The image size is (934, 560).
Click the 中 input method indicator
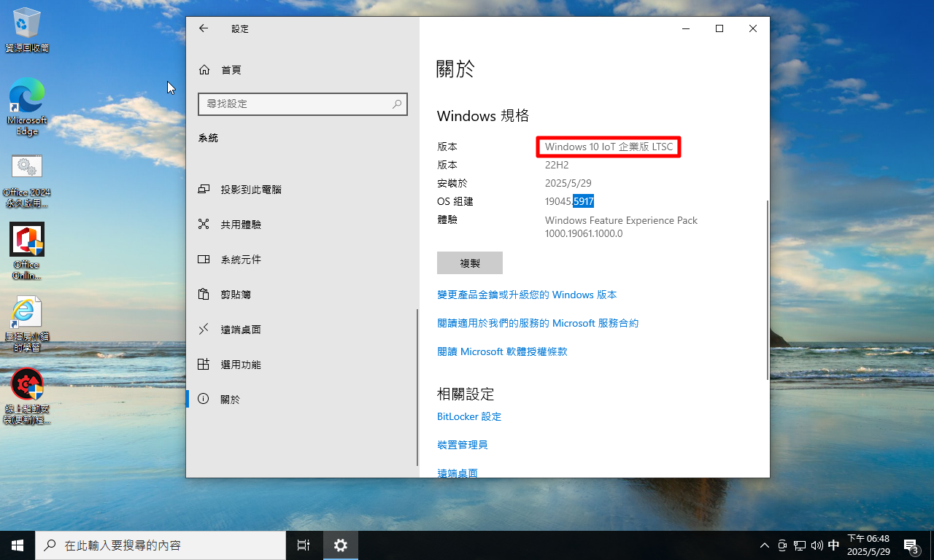tap(834, 545)
